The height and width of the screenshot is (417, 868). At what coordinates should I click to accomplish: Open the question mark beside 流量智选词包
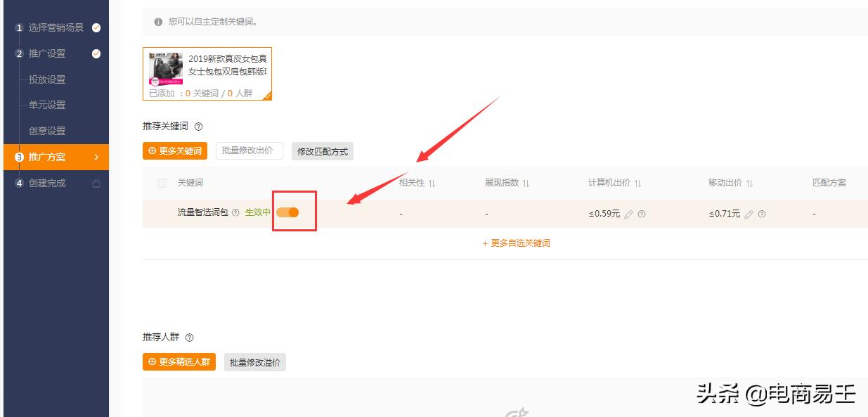pos(235,212)
